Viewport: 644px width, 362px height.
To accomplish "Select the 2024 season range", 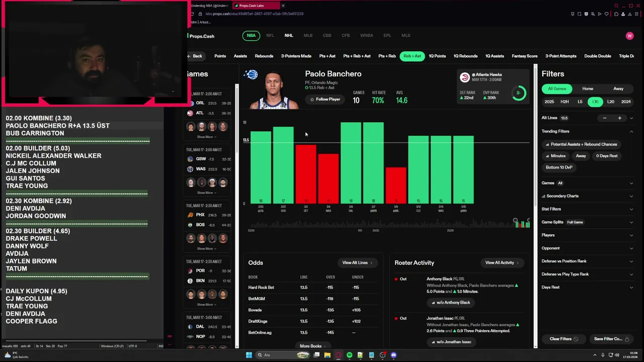I will click(626, 102).
